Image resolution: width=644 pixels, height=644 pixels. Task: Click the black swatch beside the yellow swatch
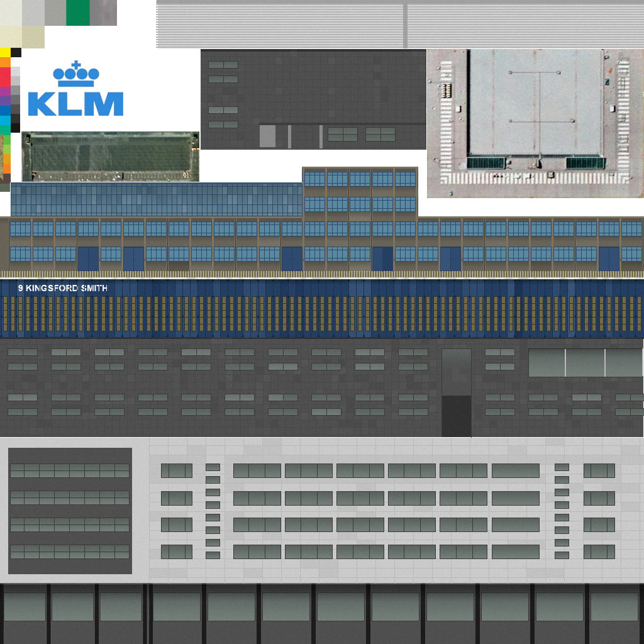click(16, 52)
